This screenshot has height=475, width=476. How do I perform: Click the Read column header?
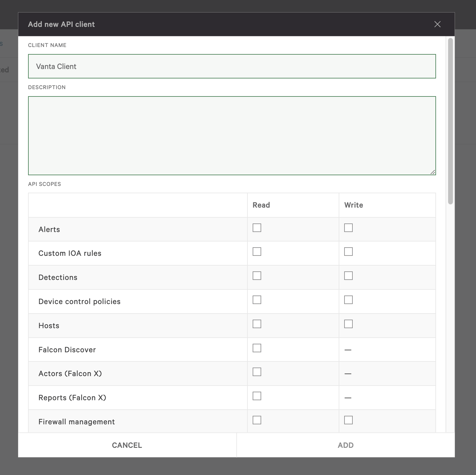tap(261, 205)
